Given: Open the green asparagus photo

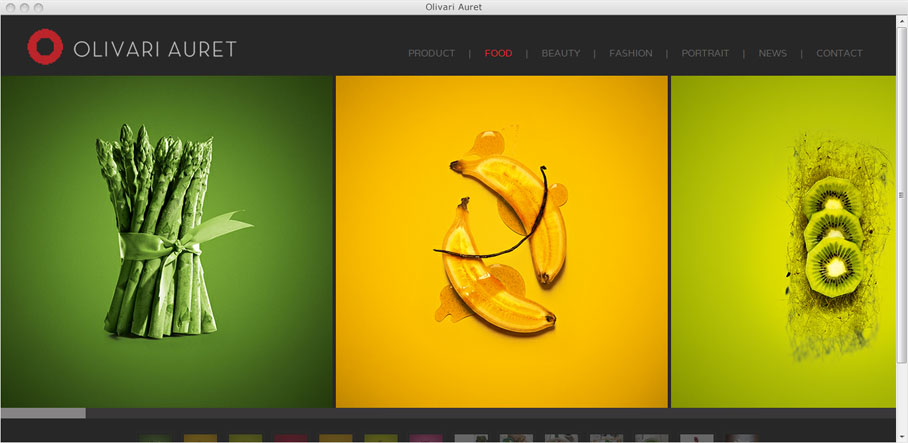Looking at the screenshot, I should (x=167, y=241).
